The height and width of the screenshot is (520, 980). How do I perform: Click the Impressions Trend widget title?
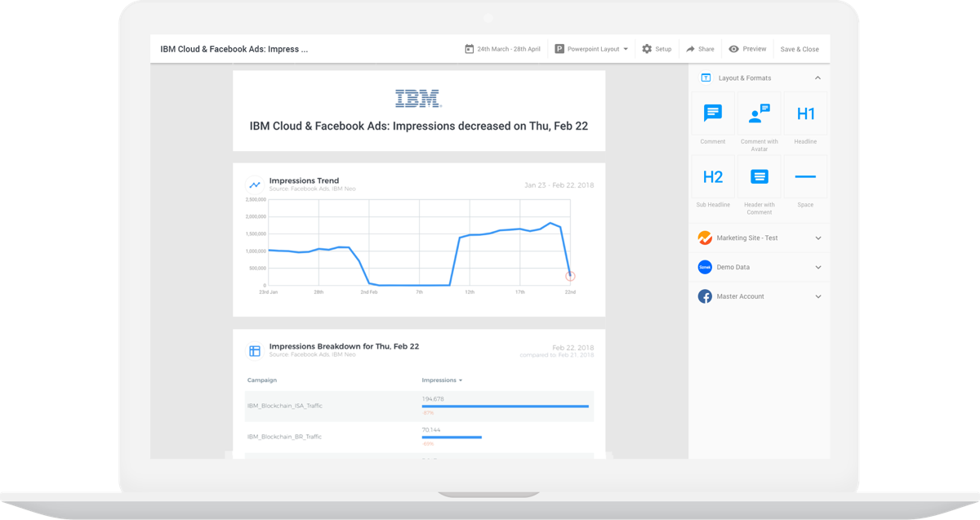click(x=304, y=180)
